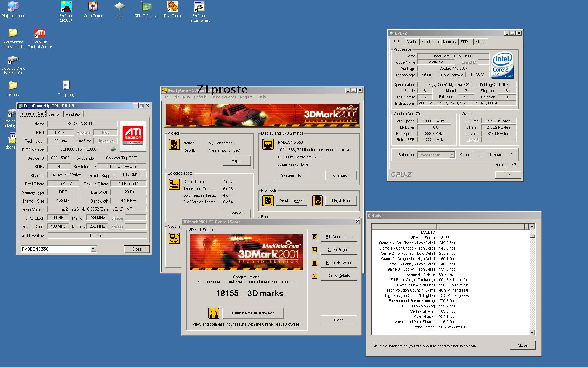Open the Skrót do SP2004 shortcut
The height and width of the screenshot is (368, 588).
66,12
